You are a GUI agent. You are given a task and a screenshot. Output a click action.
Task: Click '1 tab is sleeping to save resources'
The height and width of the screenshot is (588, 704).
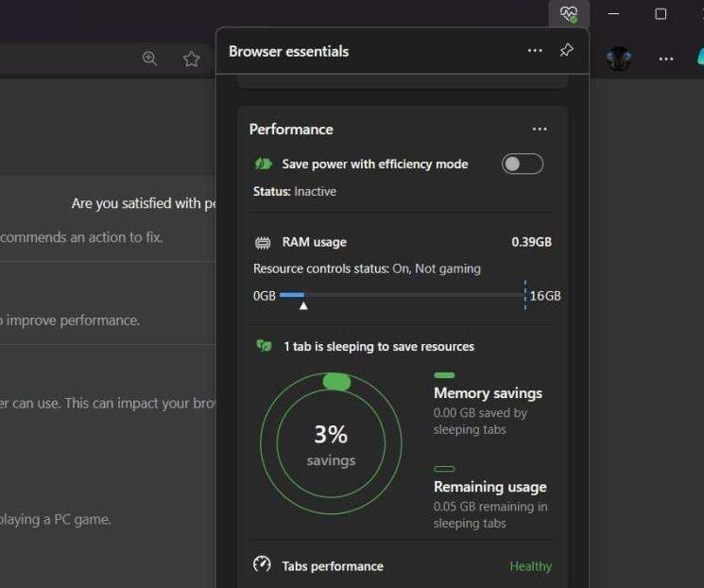[x=379, y=347]
